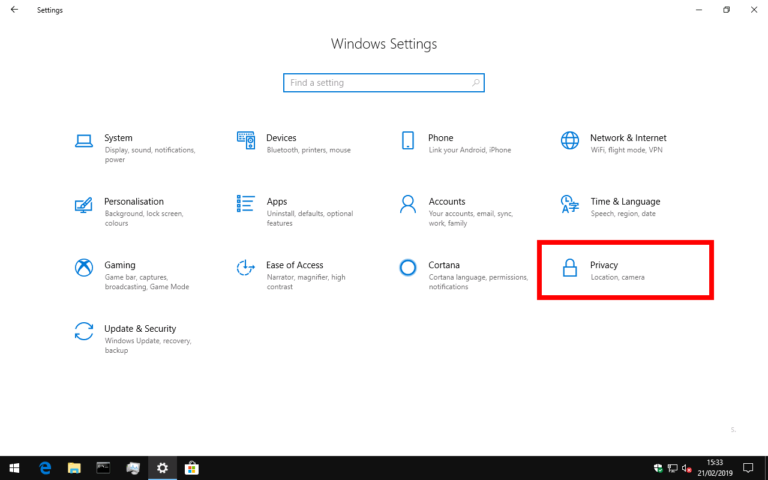
Task: Restore down the Settings window
Action: point(726,10)
